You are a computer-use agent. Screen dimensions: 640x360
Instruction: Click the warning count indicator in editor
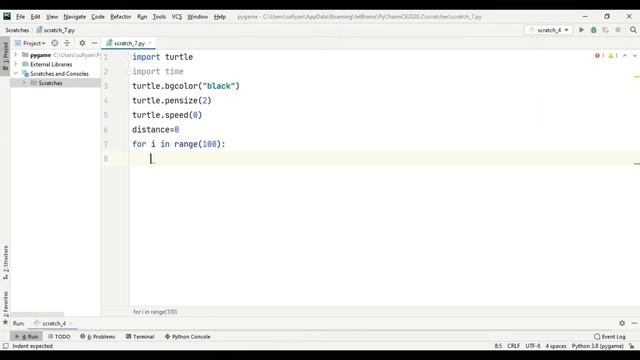pyautogui.click(x=613, y=56)
